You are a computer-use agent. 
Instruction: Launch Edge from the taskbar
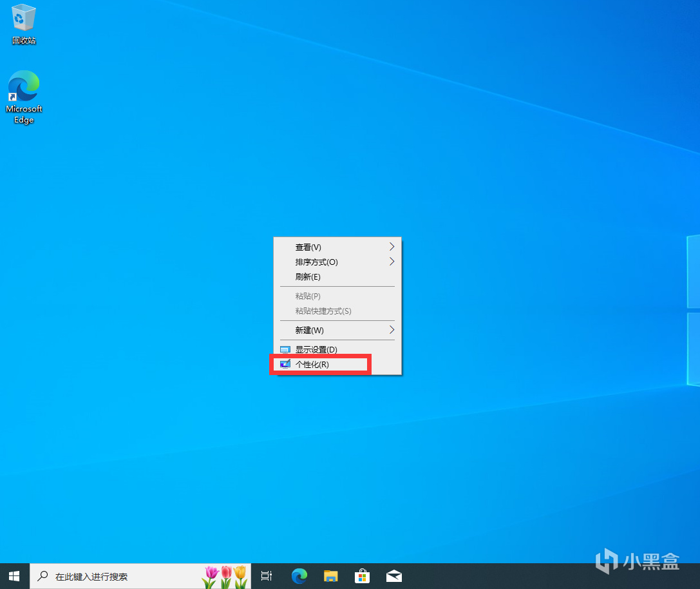pos(299,577)
